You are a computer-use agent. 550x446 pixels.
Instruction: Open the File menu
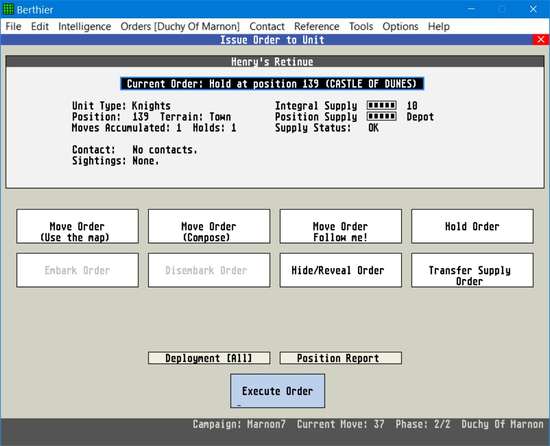(x=13, y=26)
